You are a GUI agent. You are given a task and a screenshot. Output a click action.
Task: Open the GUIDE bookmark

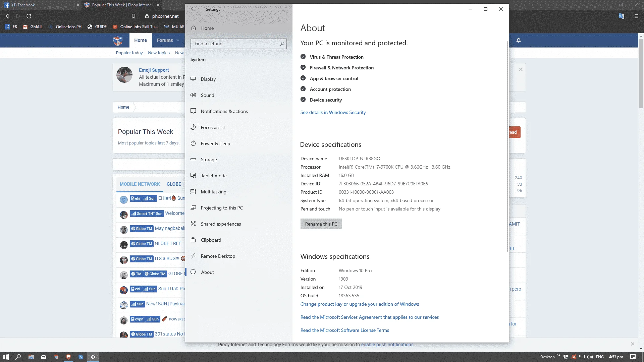click(x=97, y=27)
